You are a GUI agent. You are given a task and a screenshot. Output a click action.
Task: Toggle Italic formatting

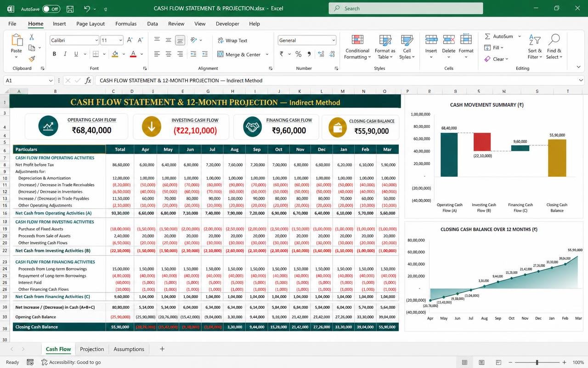(65, 54)
